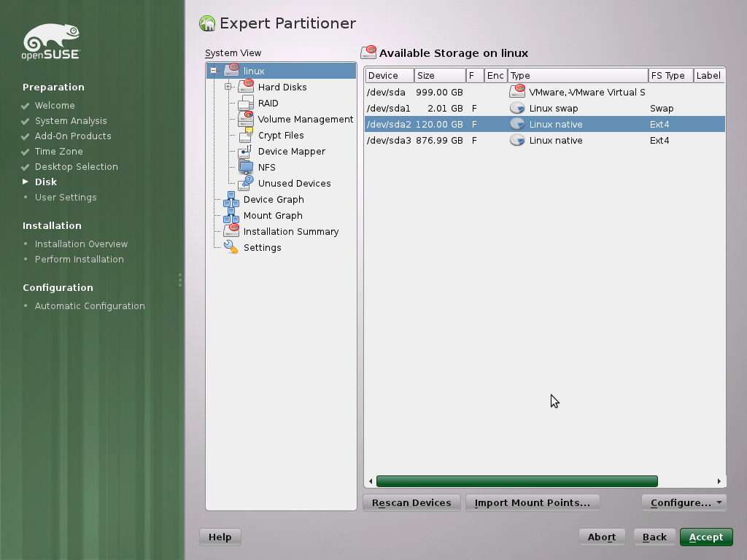This screenshot has width=747, height=560.
Task: Click the NFS monitor icon
Action: coord(246,167)
